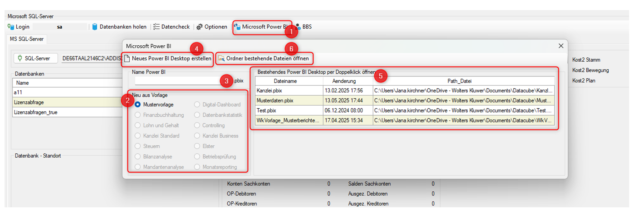Click the new-document icon for Neues Power BI Desktop

127,58
